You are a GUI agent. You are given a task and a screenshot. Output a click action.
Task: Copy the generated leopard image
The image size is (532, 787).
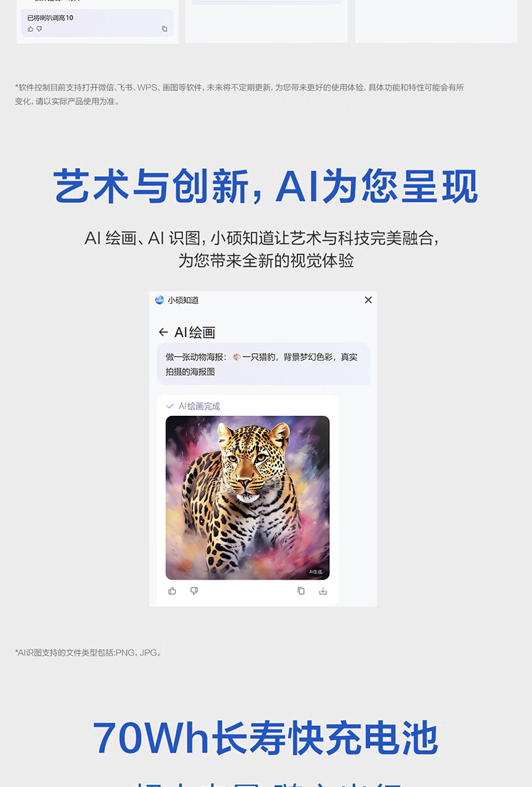(301, 590)
